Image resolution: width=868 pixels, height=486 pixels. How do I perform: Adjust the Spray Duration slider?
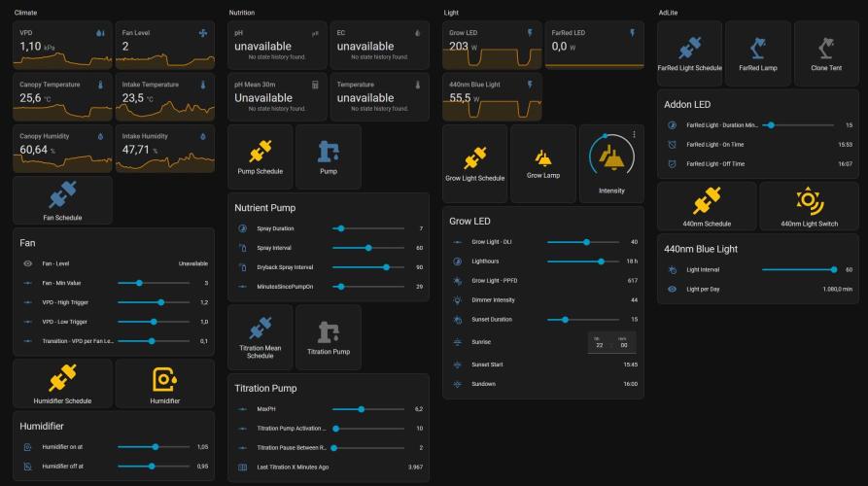tap(368, 228)
